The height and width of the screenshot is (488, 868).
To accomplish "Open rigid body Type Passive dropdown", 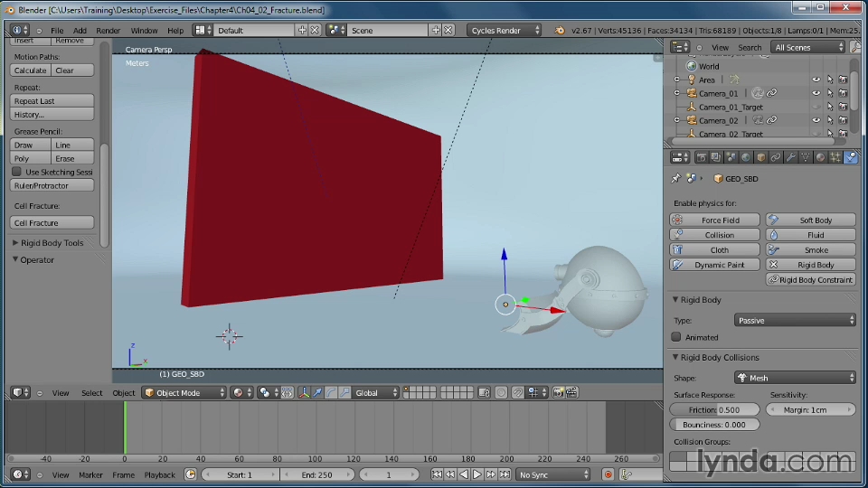I will (795, 320).
